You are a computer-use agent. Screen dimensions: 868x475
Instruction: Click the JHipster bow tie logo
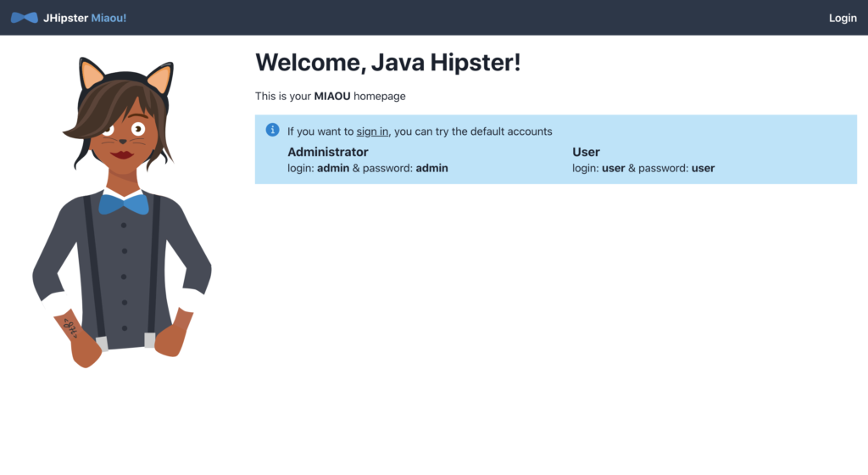pyautogui.click(x=25, y=18)
